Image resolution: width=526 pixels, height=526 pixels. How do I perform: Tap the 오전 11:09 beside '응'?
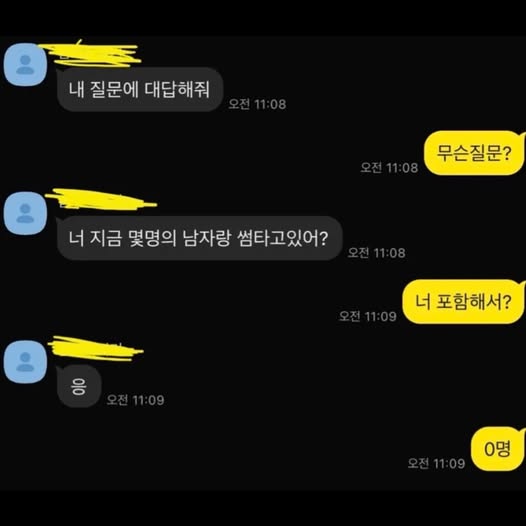(136, 400)
